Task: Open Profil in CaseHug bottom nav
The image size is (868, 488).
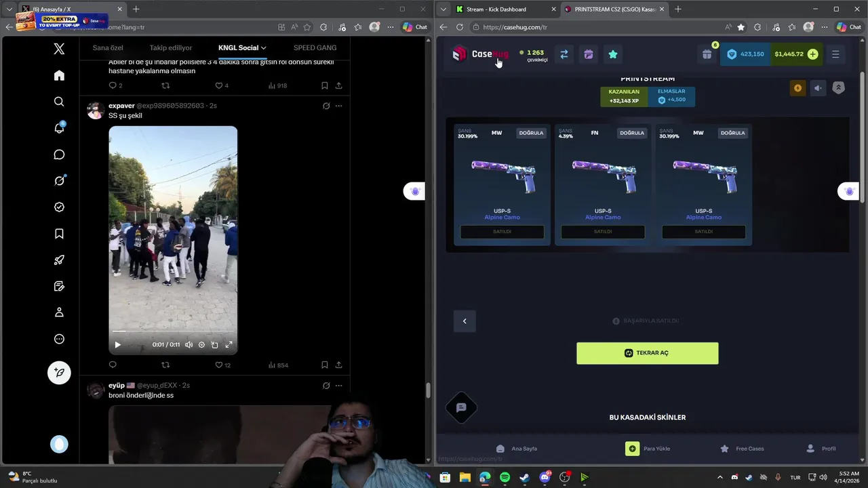Action: pos(821,449)
